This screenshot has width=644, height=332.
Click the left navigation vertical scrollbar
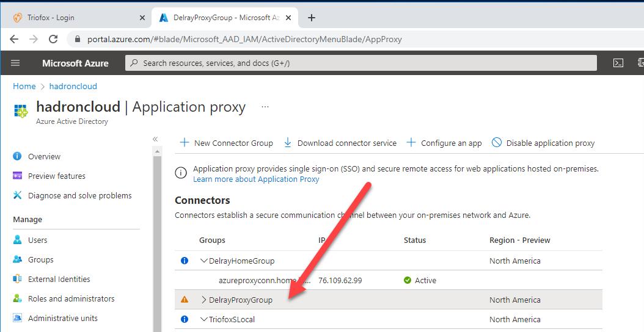157,244
